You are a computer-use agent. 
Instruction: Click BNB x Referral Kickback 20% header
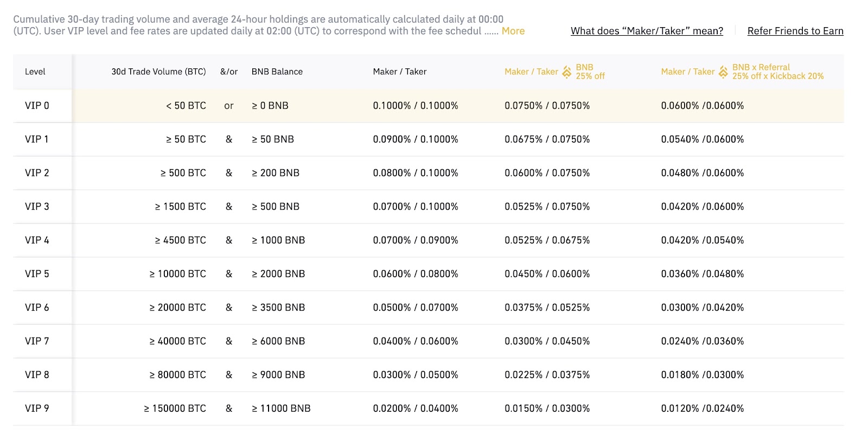pyautogui.click(x=778, y=72)
